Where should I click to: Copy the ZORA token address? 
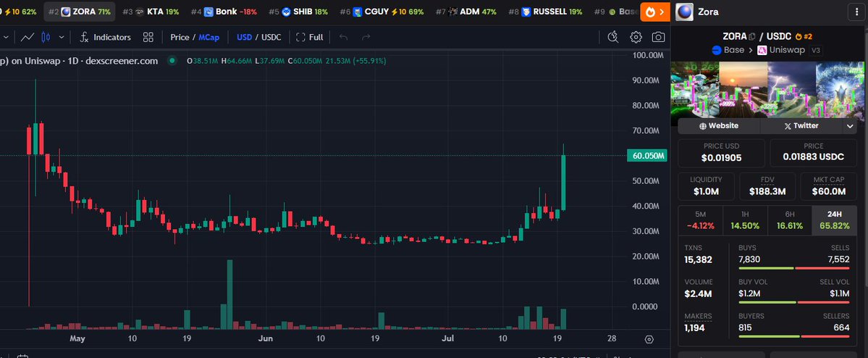[x=751, y=36]
